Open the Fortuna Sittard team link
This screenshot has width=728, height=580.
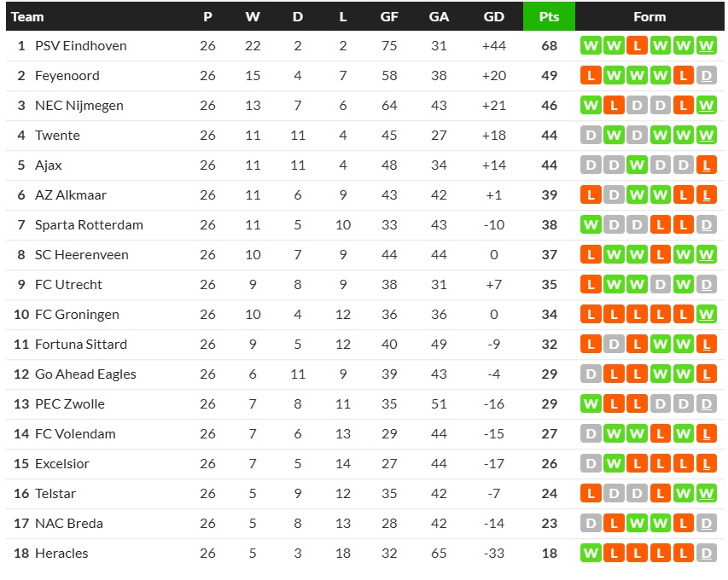tap(81, 345)
